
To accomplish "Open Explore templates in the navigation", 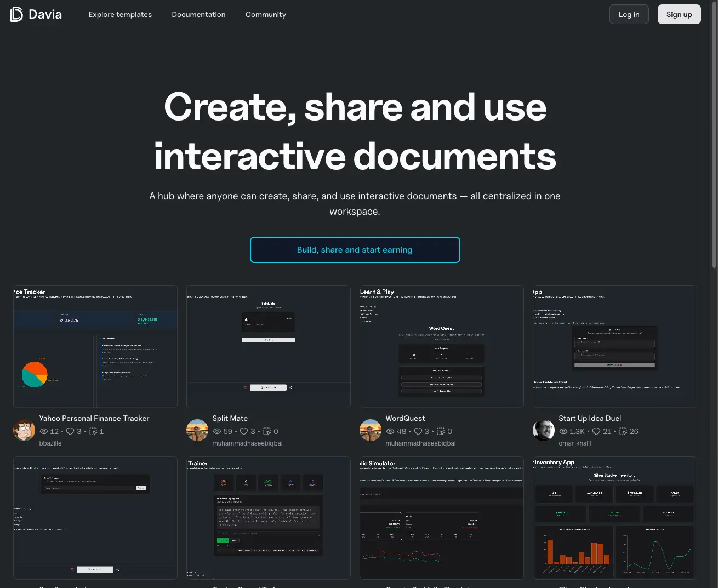I will [x=120, y=15].
